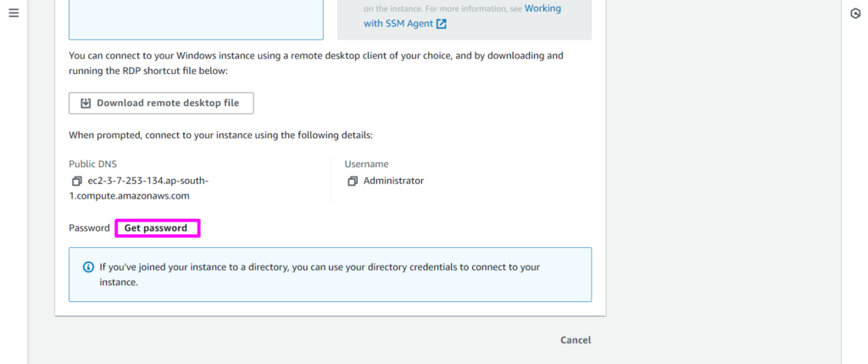868x364 pixels.
Task: Click external-link icon beside SSM Agent
Action: click(442, 24)
